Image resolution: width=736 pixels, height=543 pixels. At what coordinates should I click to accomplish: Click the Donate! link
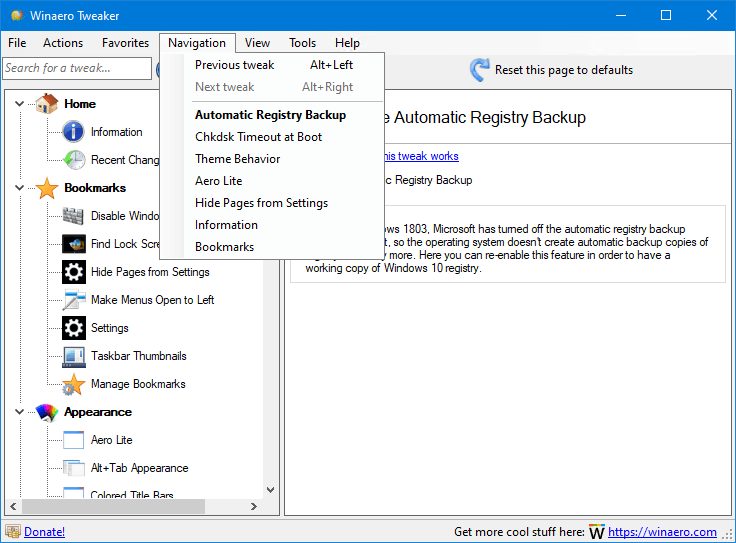coord(45,532)
